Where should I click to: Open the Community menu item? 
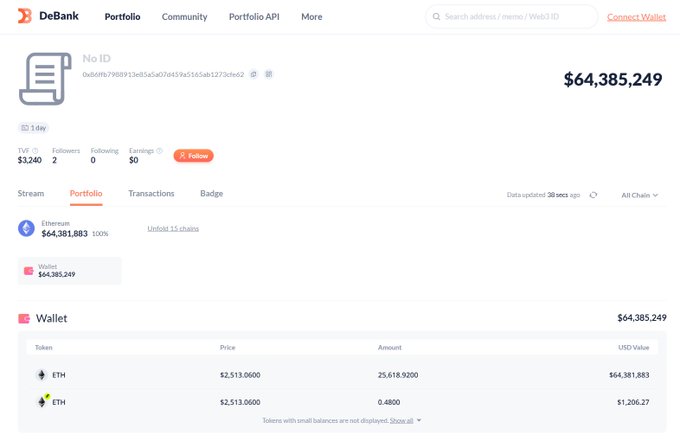[x=184, y=17]
